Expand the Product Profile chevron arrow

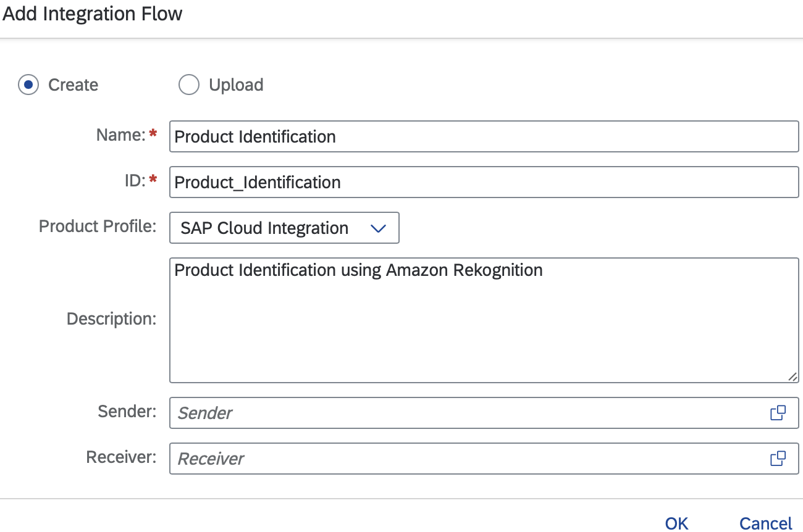pos(377,228)
